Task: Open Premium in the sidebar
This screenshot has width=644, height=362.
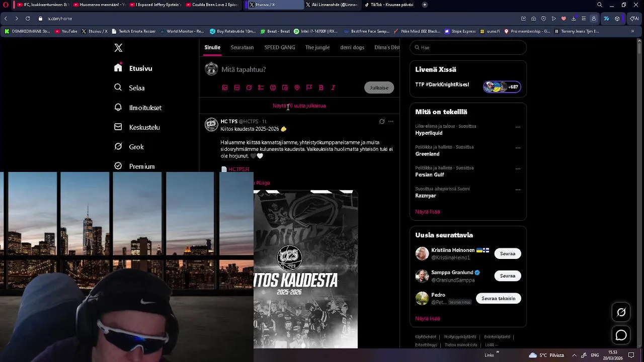Action: (134, 166)
